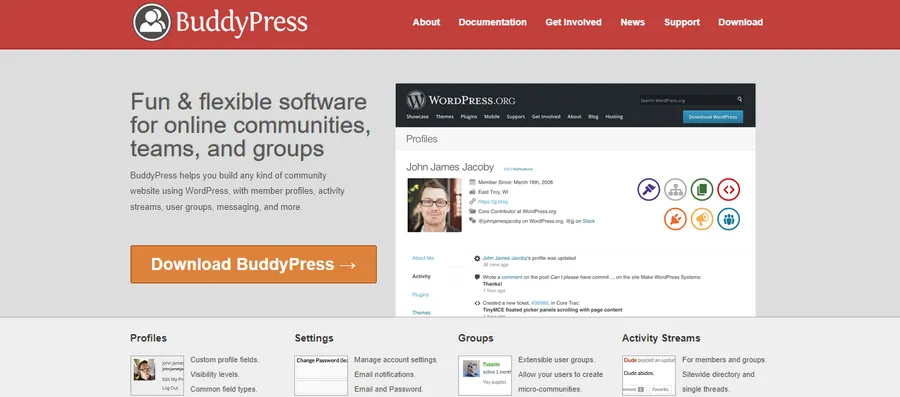
Task: Click the comment bubble icon in activity
Action: coord(477,277)
